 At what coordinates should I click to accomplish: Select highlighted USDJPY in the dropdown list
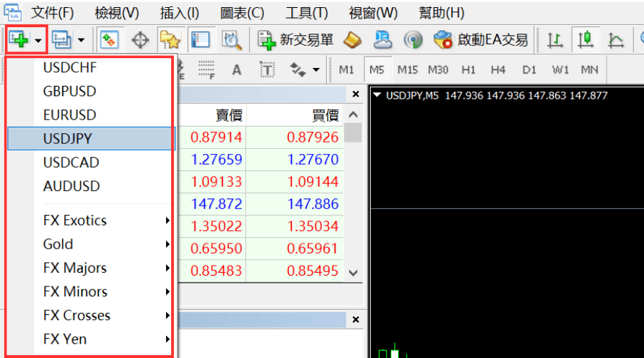click(x=89, y=138)
